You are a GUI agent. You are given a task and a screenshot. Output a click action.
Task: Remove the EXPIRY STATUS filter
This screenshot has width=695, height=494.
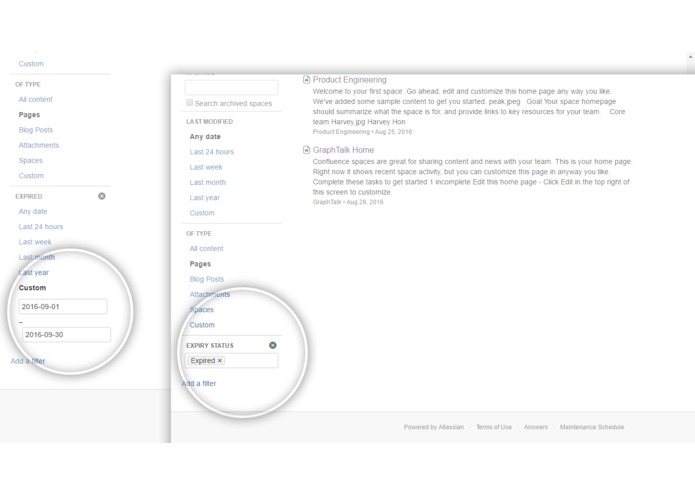pyautogui.click(x=273, y=345)
